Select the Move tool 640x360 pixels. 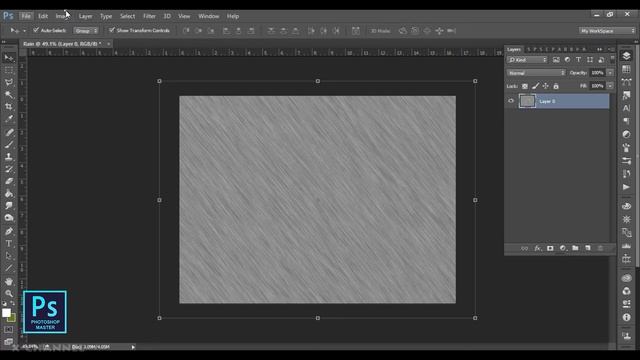pos(9,58)
